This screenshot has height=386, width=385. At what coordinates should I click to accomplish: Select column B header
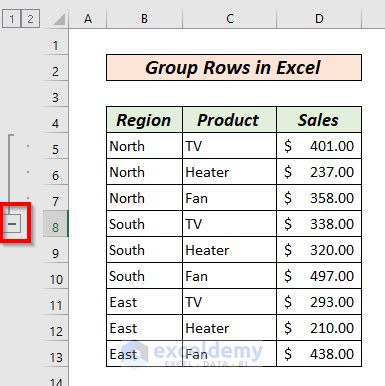(144, 19)
